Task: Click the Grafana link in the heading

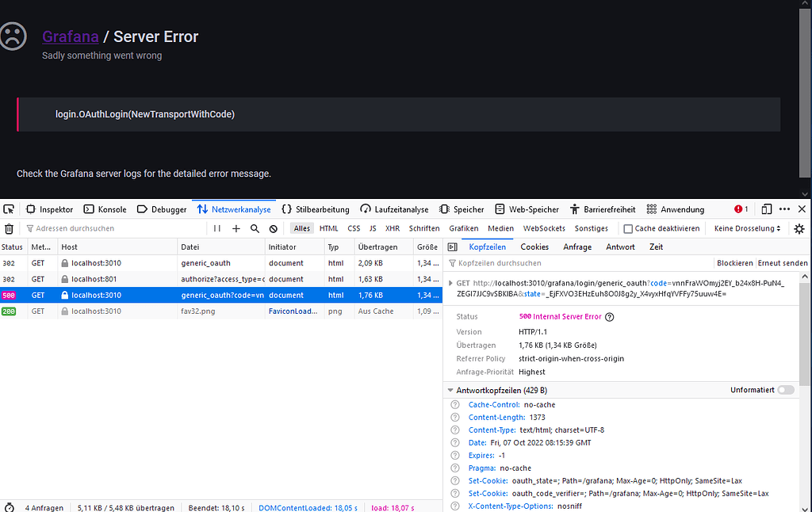Action: pyautogui.click(x=71, y=36)
